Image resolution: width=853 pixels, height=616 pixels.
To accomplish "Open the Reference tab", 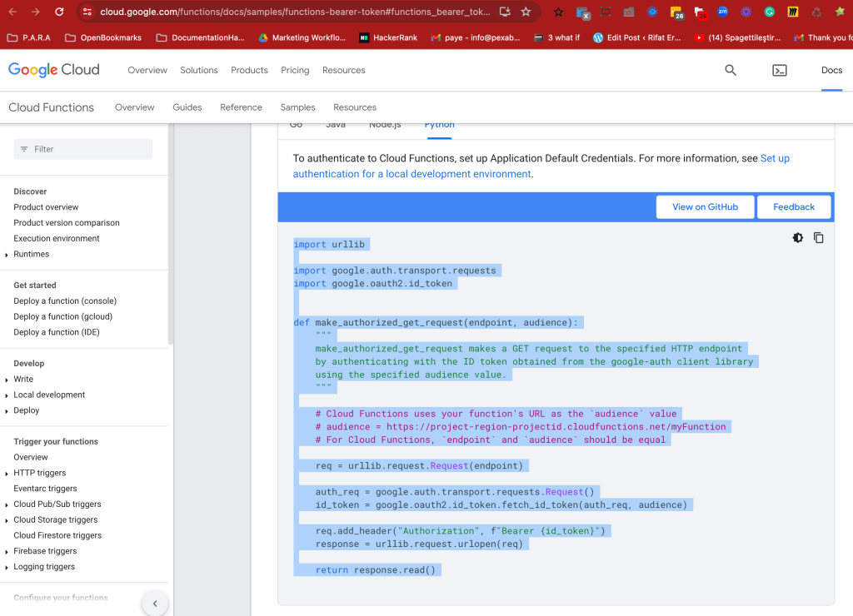I will (241, 107).
